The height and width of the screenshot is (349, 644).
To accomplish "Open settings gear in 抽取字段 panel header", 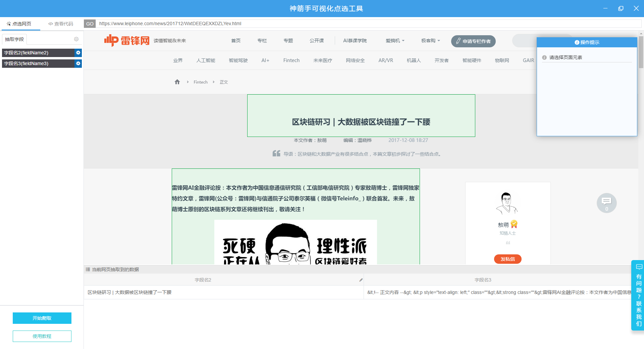I will coord(76,39).
